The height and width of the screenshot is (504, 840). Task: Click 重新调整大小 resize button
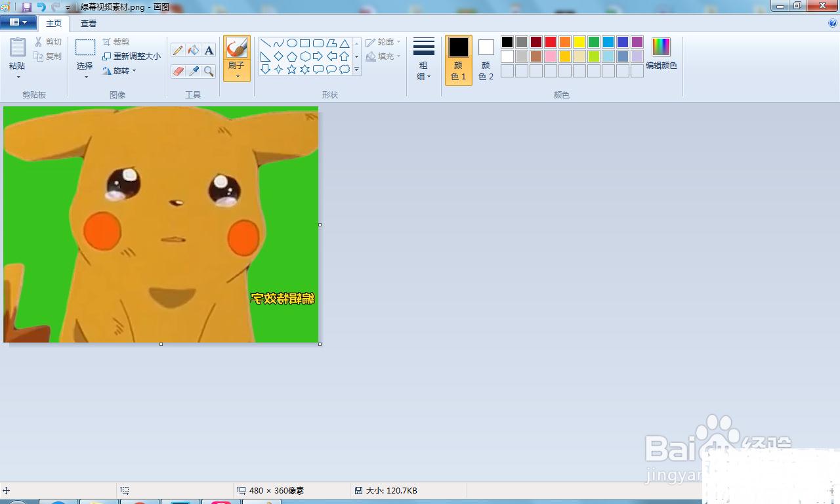(x=131, y=56)
